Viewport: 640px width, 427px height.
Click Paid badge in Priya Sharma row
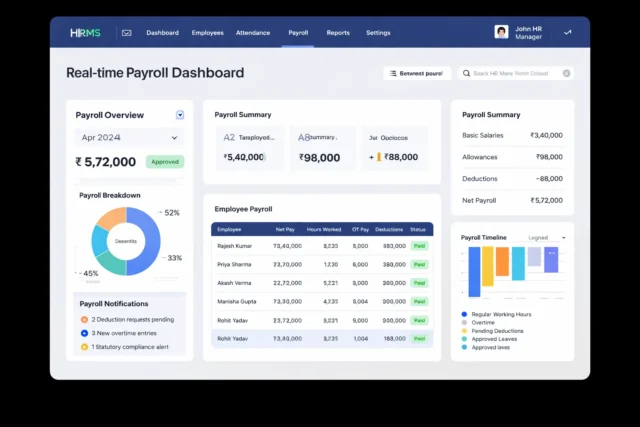point(419,265)
